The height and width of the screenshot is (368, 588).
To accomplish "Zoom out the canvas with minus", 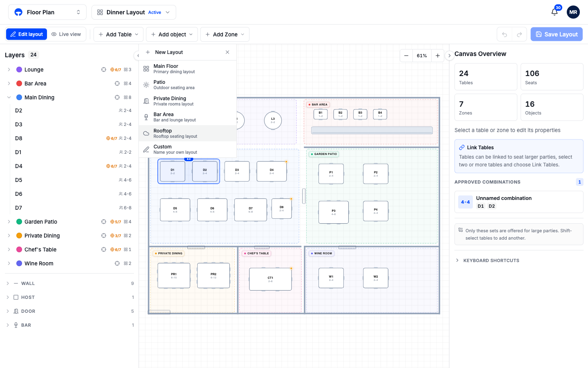I will pyautogui.click(x=406, y=56).
